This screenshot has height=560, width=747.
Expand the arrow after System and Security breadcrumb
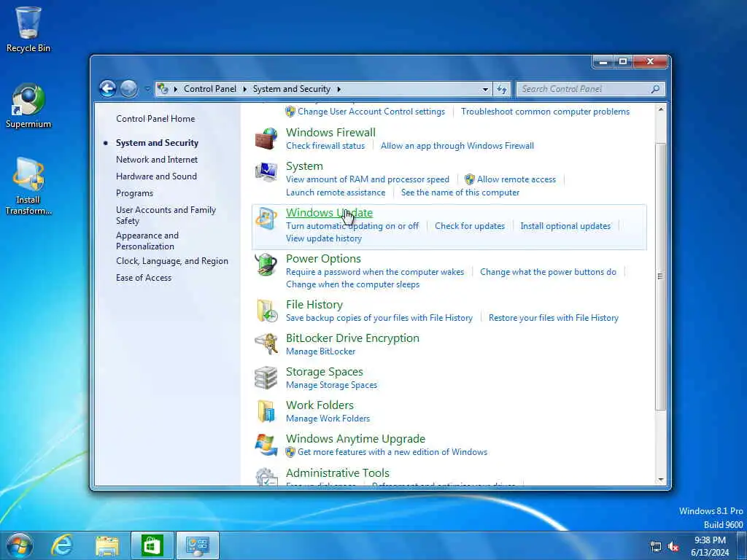[338, 89]
